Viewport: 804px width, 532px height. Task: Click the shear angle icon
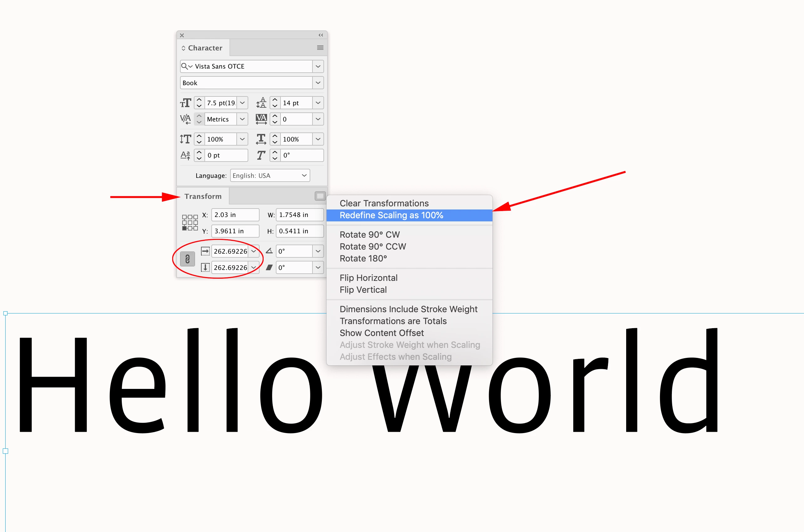pos(269,267)
